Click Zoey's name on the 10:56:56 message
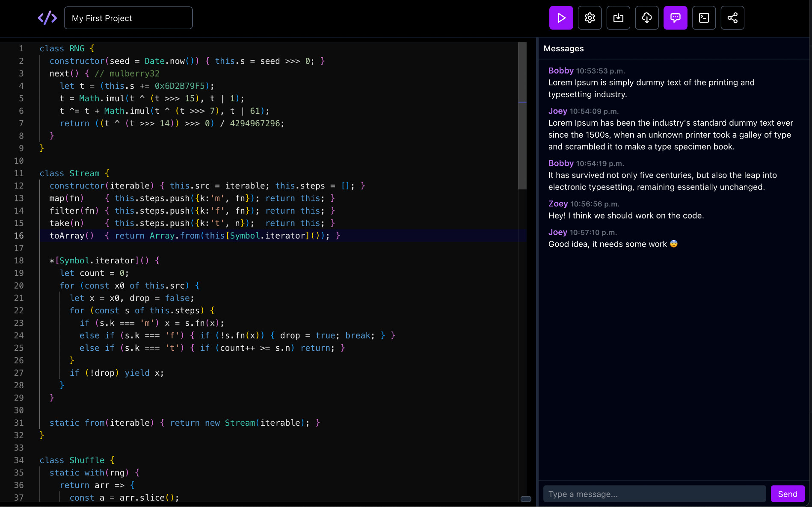 tap(558, 203)
